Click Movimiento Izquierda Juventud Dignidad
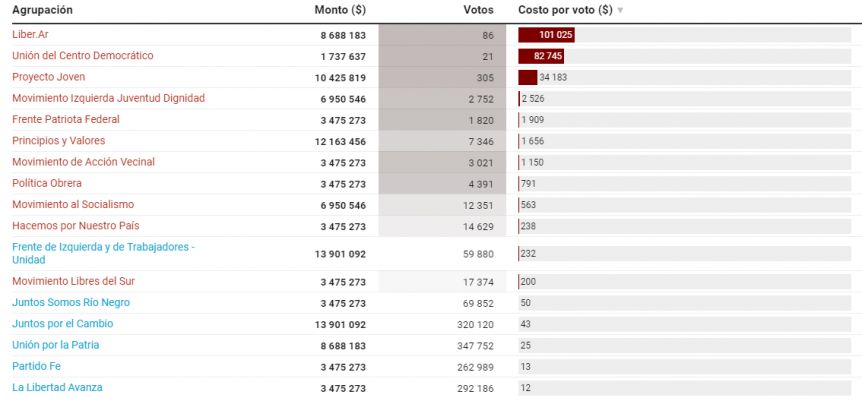 pos(108,98)
